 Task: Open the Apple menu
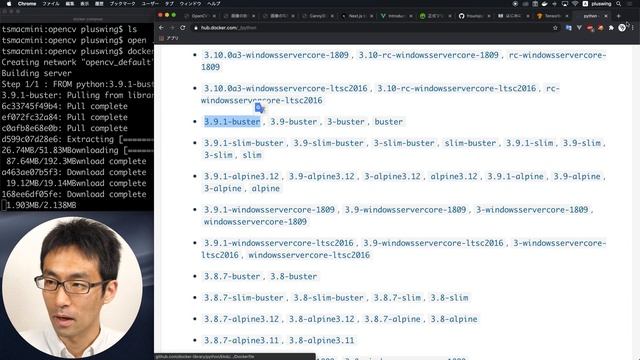[9, 4]
